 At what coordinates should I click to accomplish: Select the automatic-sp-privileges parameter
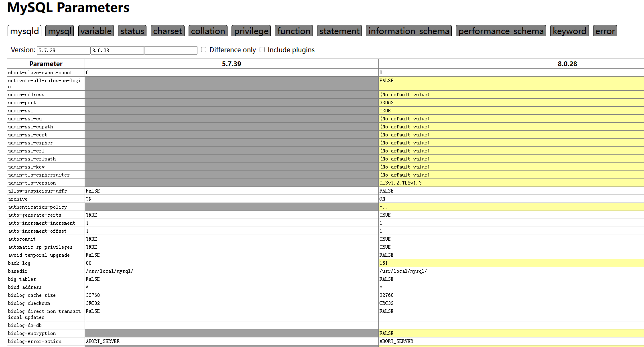[40, 247]
